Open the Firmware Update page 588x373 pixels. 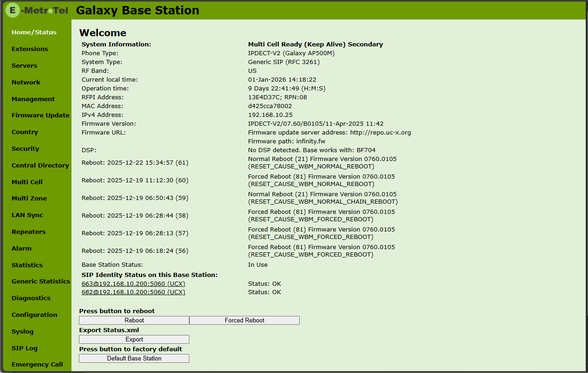point(40,116)
